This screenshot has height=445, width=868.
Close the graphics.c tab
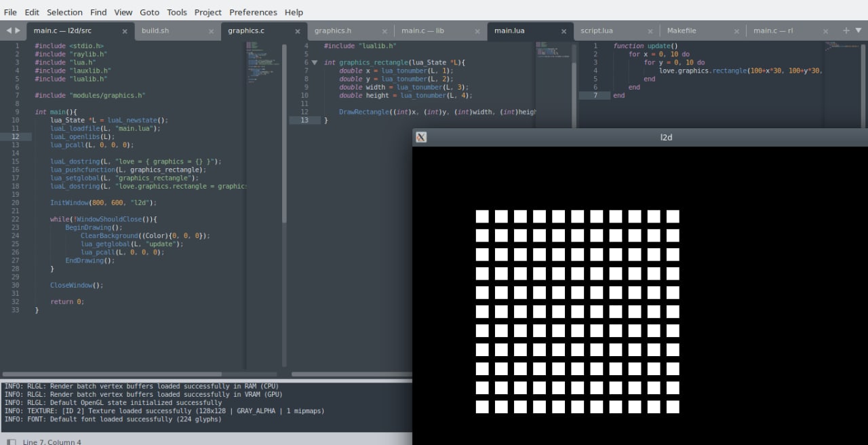pos(297,31)
